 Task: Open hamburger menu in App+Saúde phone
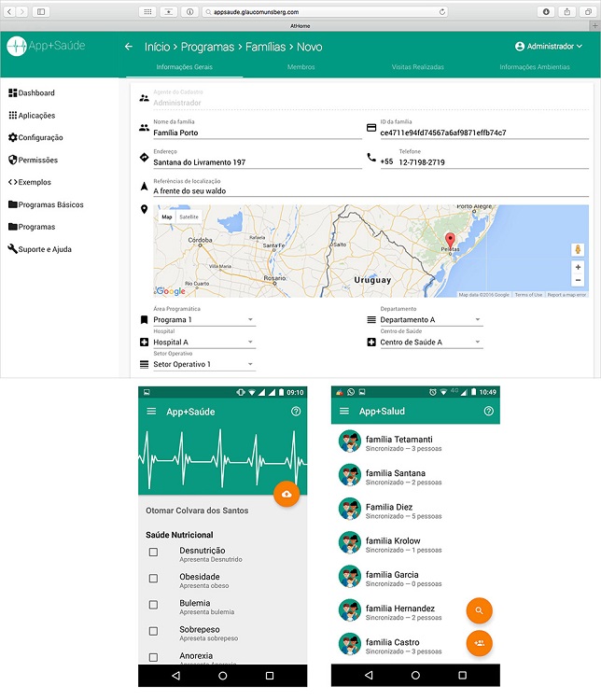point(151,412)
